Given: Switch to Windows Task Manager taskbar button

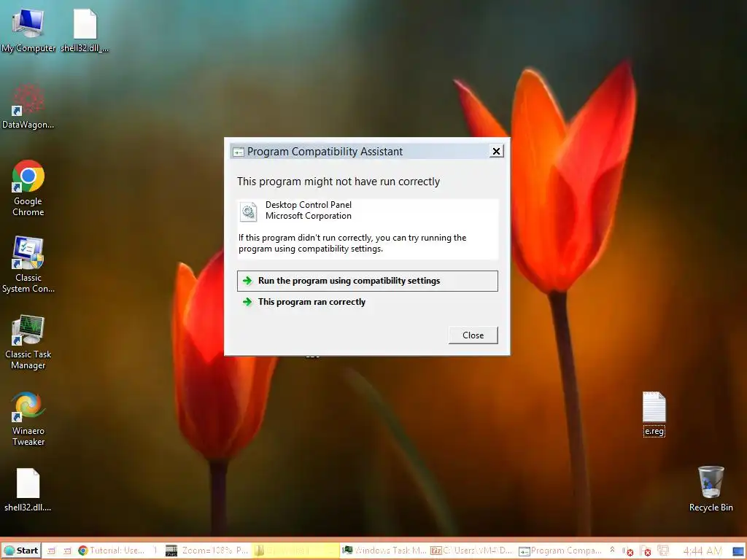Looking at the screenshot, I should point(384,551).
